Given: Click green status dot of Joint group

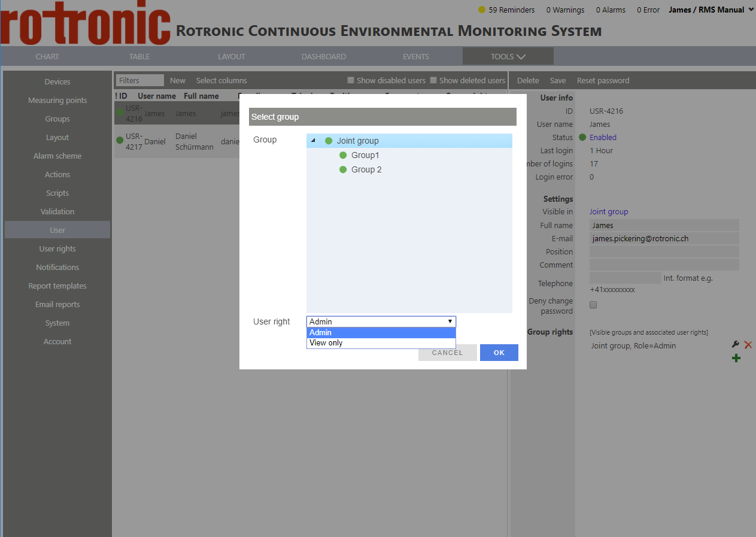Looking at the screenshot, I should tap(329, 141).
